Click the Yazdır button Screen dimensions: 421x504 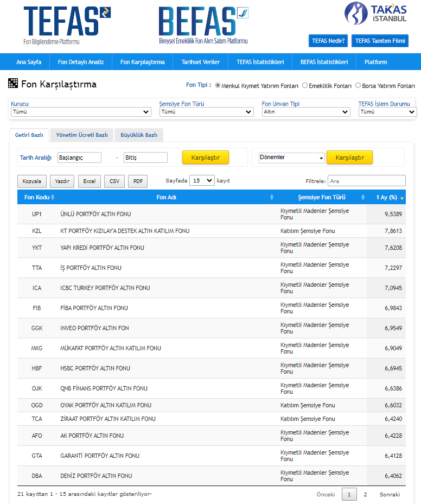[62, 181]
